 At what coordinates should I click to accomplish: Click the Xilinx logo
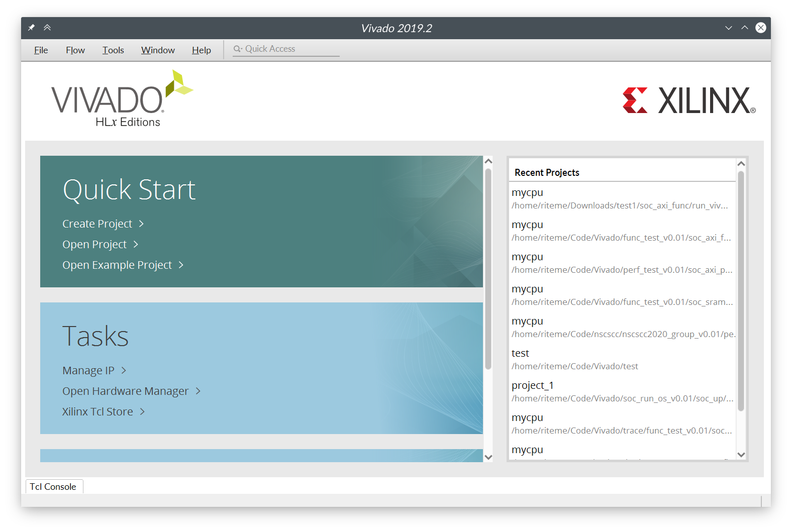[x=689, y=100]
